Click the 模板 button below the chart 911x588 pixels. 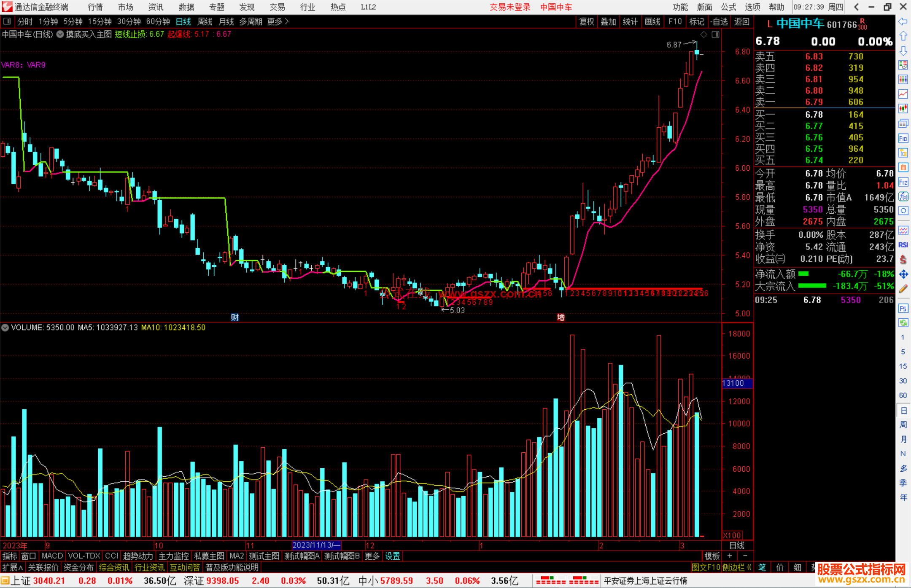click(x=712, y=556)
